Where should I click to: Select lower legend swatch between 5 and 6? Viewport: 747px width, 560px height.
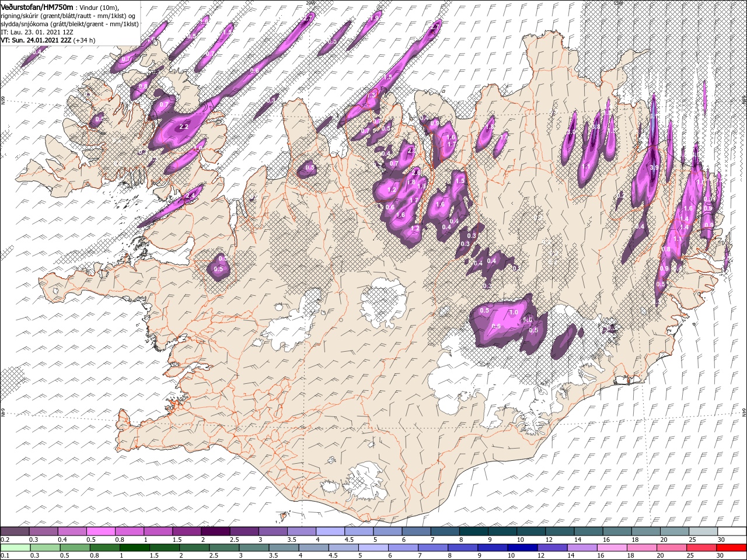coord(373,547)
